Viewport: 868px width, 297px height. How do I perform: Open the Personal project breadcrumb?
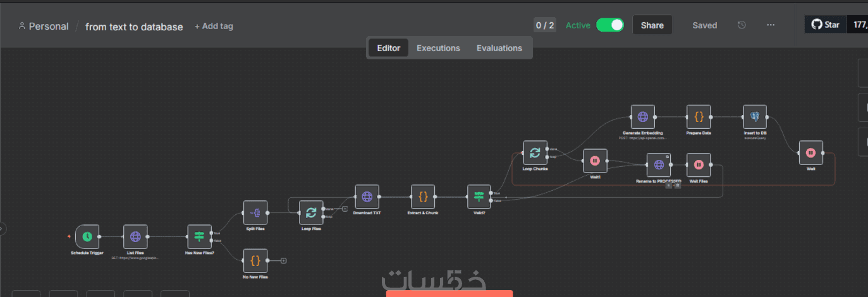(44, 26)
